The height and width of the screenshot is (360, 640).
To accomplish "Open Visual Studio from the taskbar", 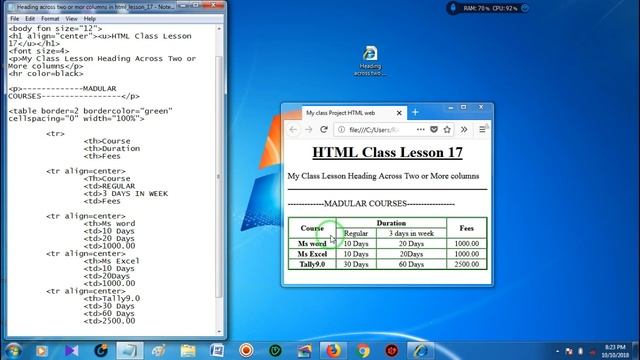I will click(71, 351).
